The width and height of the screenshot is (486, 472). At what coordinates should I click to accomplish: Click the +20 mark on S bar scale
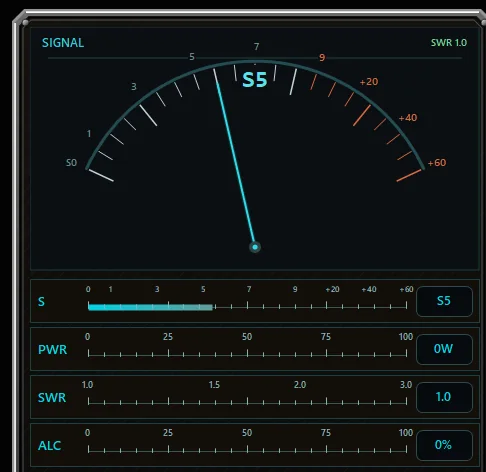tap(333, 289)
